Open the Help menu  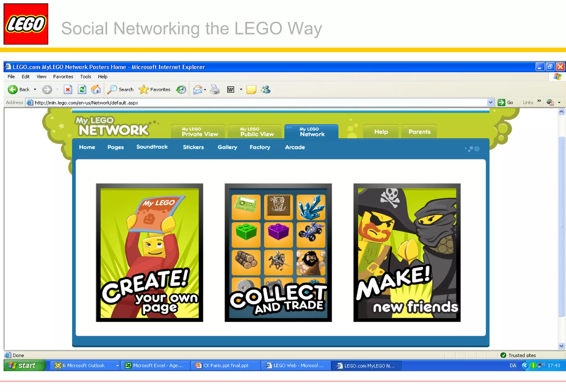click(x=103, y=77)
